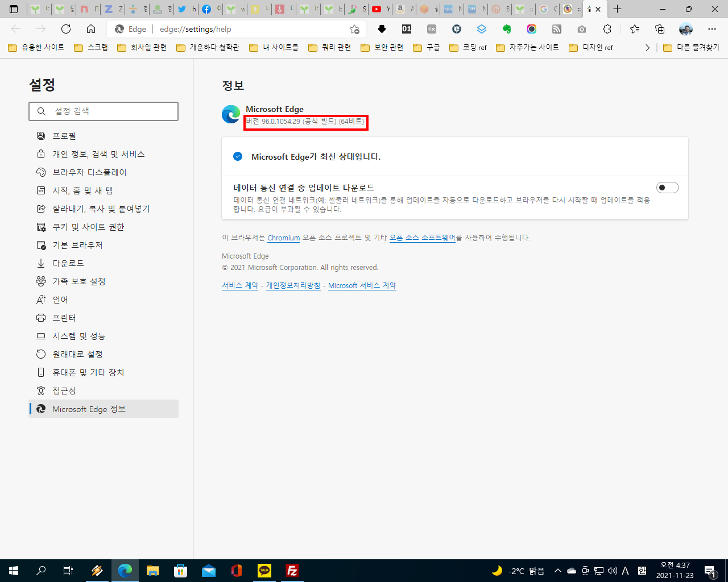Image resolution: width=728 pixels, height=582 pixels.
Task: Open the RSS feed extension icon
Action: coord(557,29)
